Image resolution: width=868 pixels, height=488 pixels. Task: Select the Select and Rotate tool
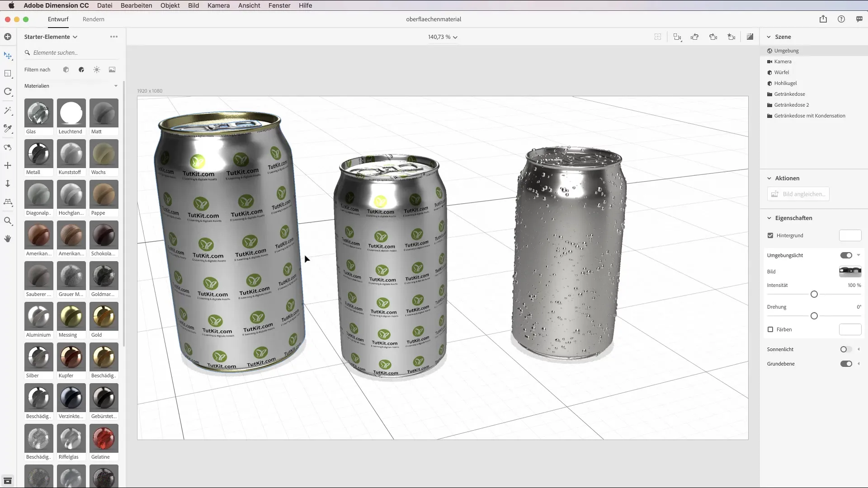(x=8, y=92)
